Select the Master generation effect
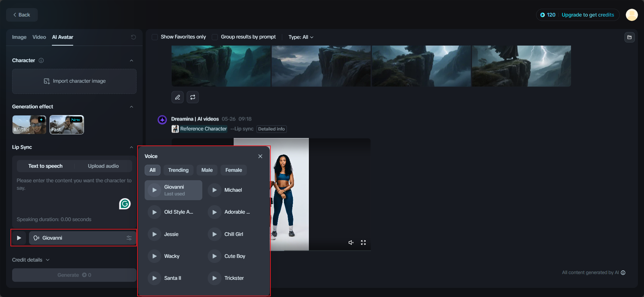 pyautogui.click(x=29, y=125)
